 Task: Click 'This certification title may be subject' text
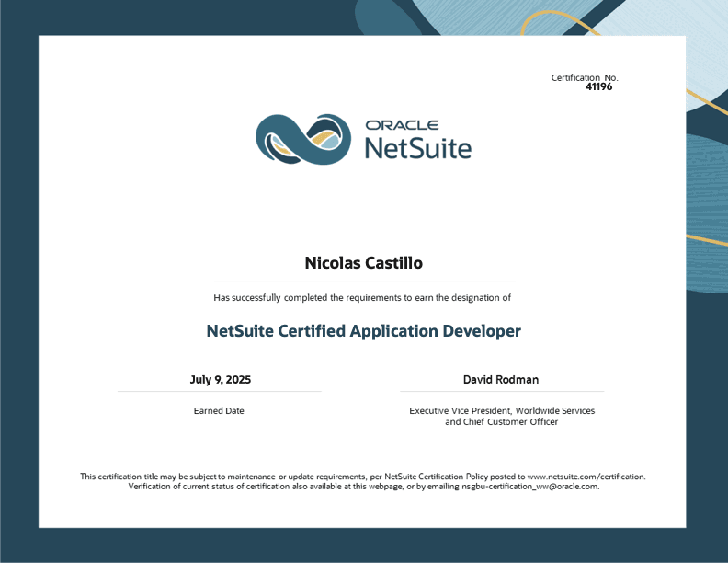tap(148, 477)
